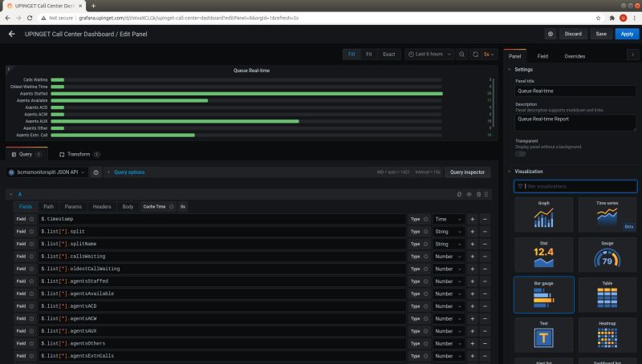Delete query A with the trash icon
642x364 pixels.
click(478, 194)
